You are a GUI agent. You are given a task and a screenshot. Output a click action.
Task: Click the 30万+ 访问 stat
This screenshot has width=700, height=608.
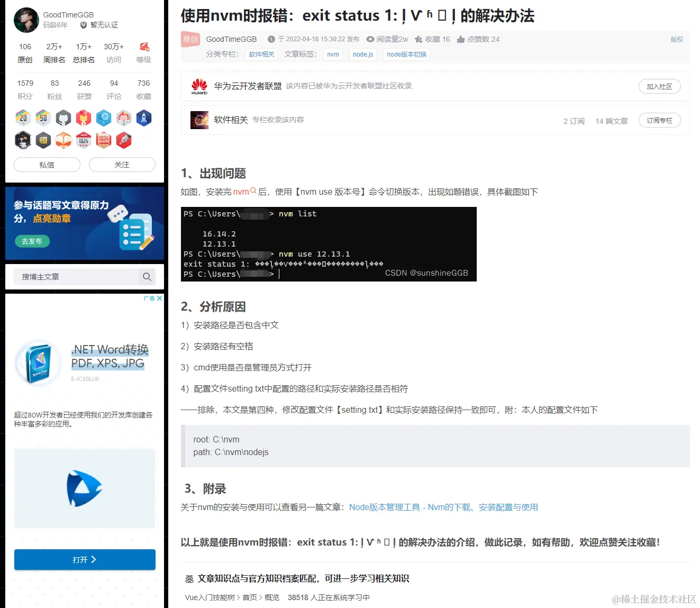[114, 53]
